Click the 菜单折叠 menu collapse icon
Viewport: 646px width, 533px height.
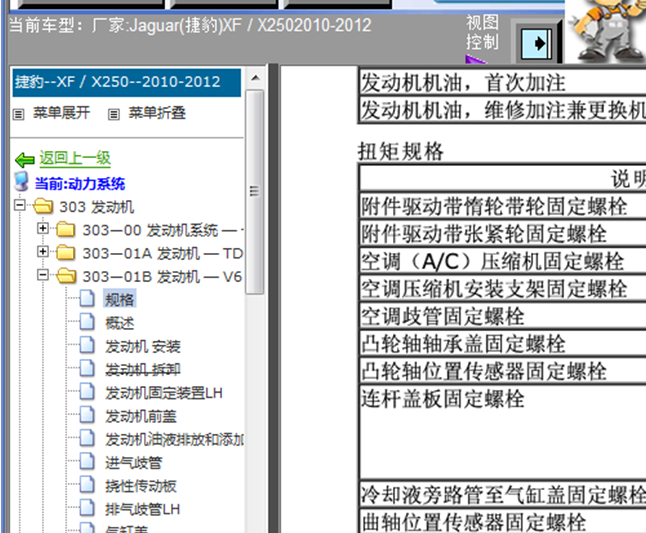pyautogui.click(x=114, y=114)
